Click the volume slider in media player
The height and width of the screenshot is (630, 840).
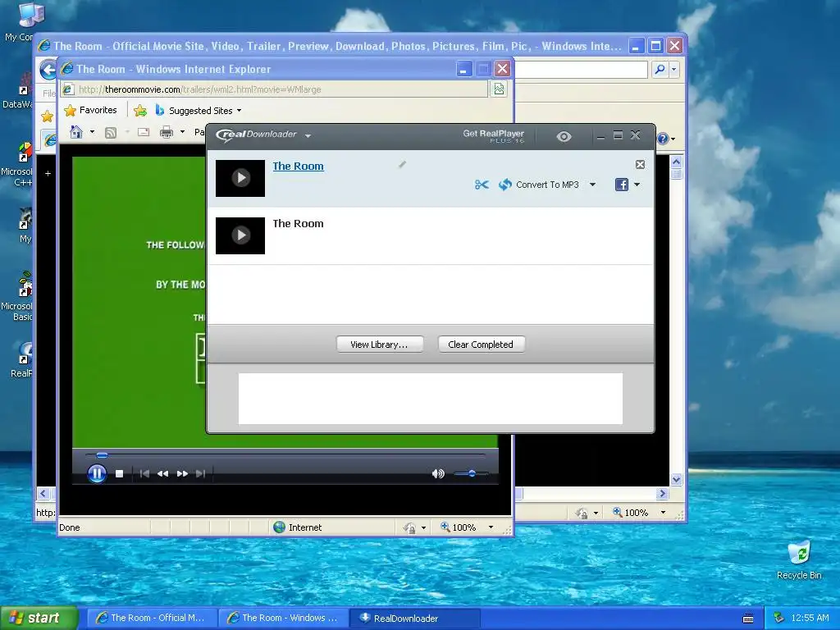click(471, 473)
